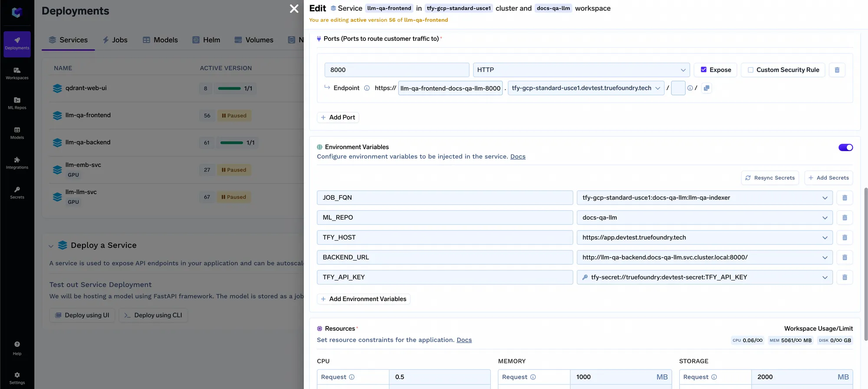This screenshot has height=389, width=868.
Task: Switch to the Volumes tab
Action: point(254,40)
